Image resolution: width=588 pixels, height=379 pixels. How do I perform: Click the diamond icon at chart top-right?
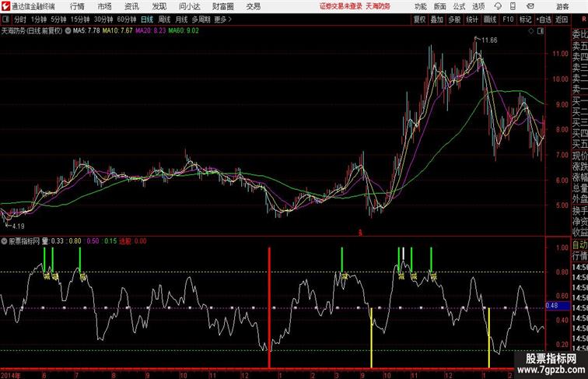[x=531, y=31]
